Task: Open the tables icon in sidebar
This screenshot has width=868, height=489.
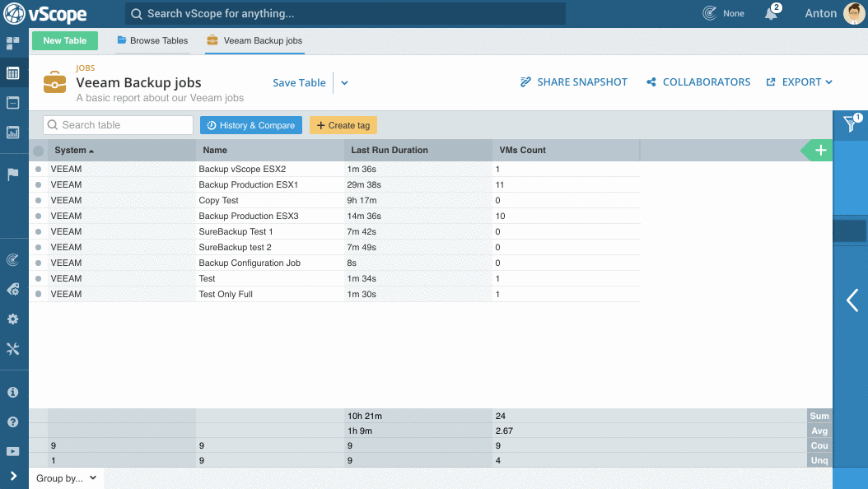Action: coord(12,73)
